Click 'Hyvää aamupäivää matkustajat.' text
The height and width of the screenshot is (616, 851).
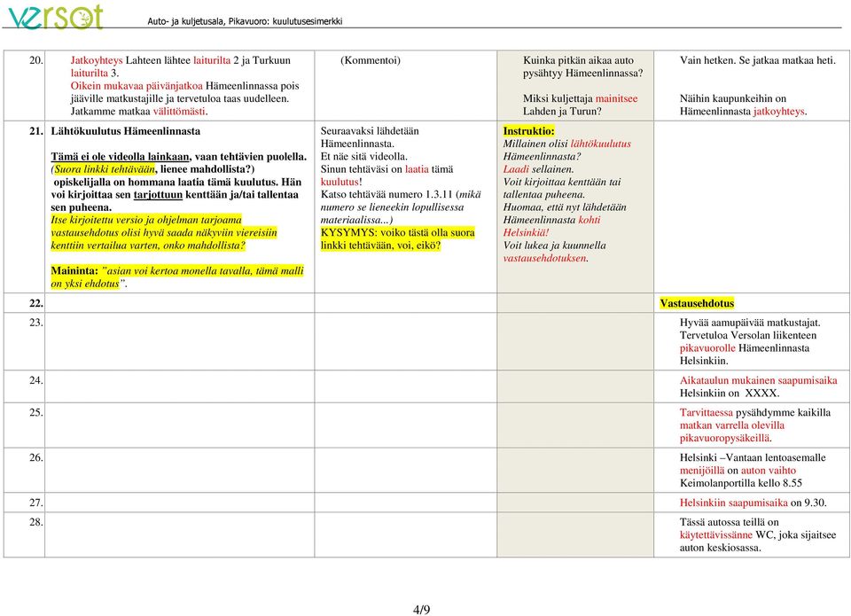750,323
